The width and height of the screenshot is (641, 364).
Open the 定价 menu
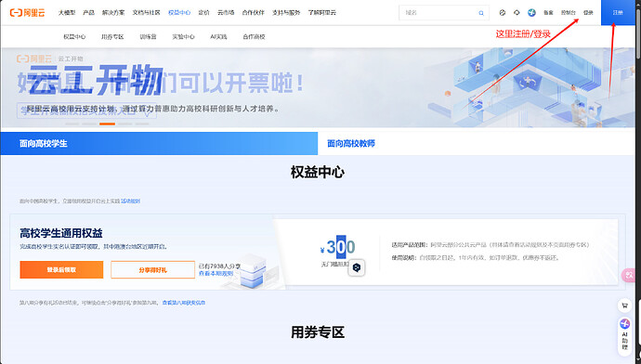pyautogui.click(x=203, y=13)
